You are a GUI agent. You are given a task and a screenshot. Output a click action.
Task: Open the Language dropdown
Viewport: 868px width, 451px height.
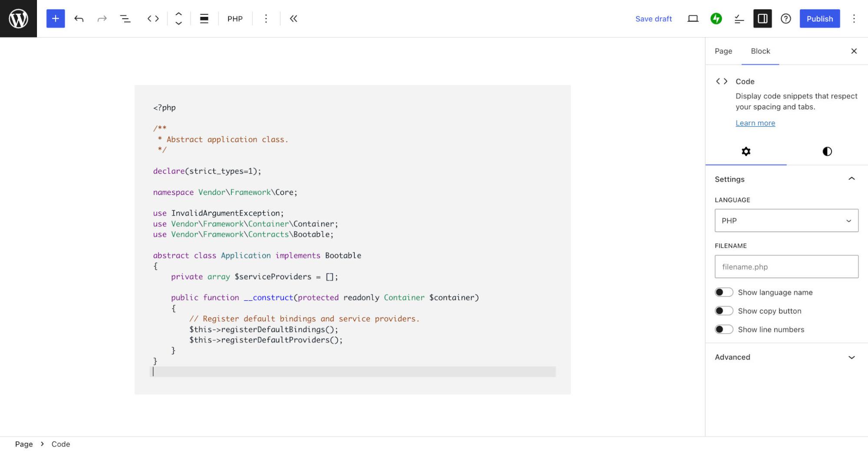click(x=786, y=221)
